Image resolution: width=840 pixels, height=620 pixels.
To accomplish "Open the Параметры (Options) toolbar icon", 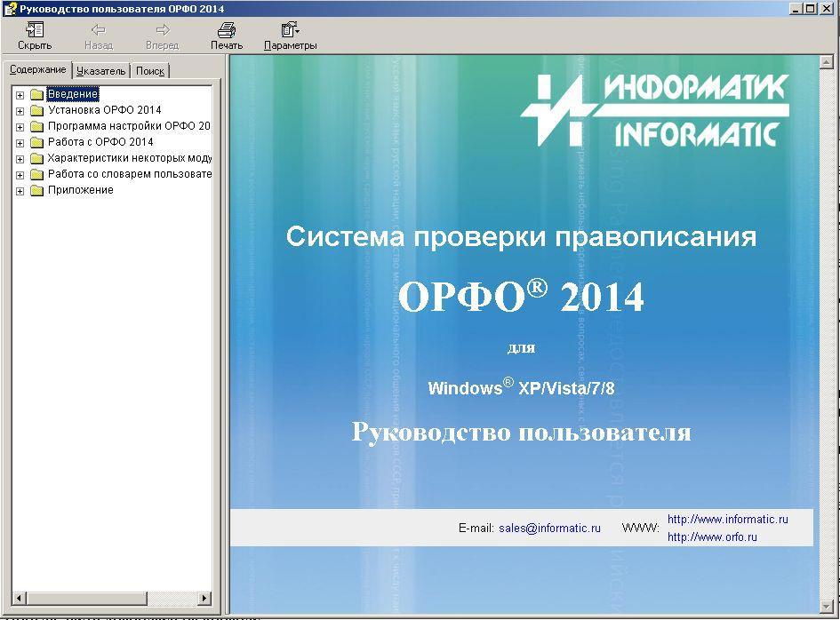I will point(290,30).
